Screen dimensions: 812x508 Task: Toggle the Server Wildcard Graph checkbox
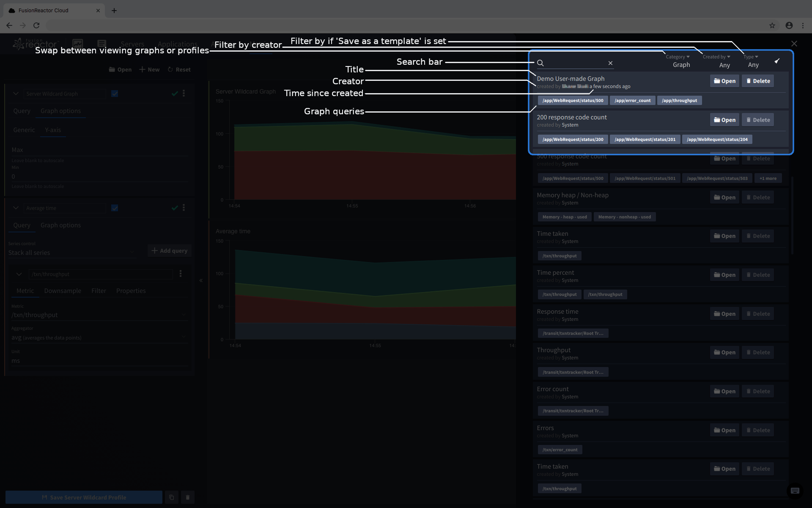coord(115,94)
